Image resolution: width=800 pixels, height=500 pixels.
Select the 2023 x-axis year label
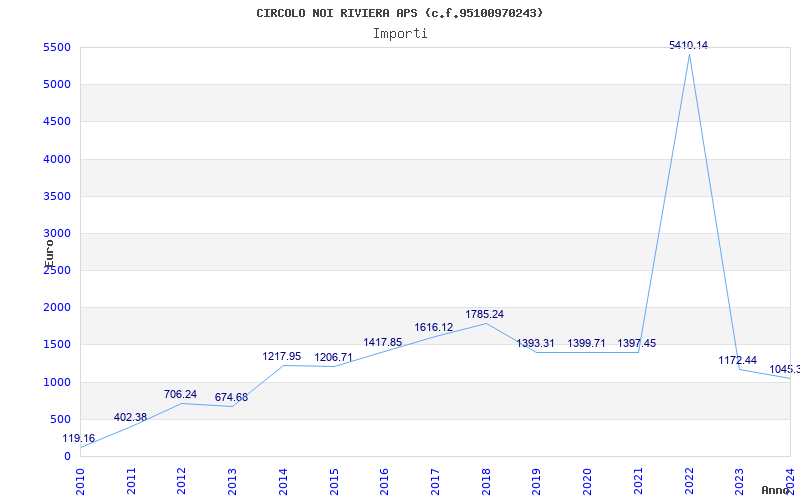tap(739, 481)
